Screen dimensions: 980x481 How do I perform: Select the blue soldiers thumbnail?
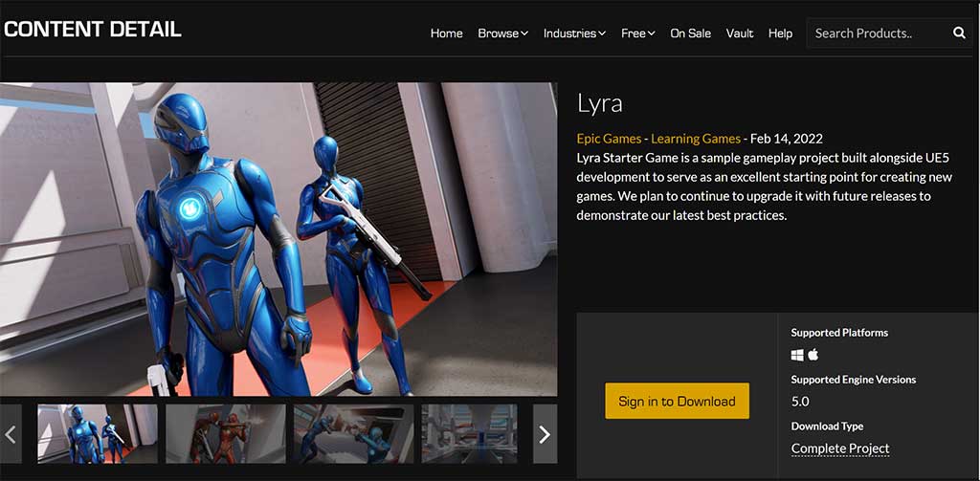98,434
